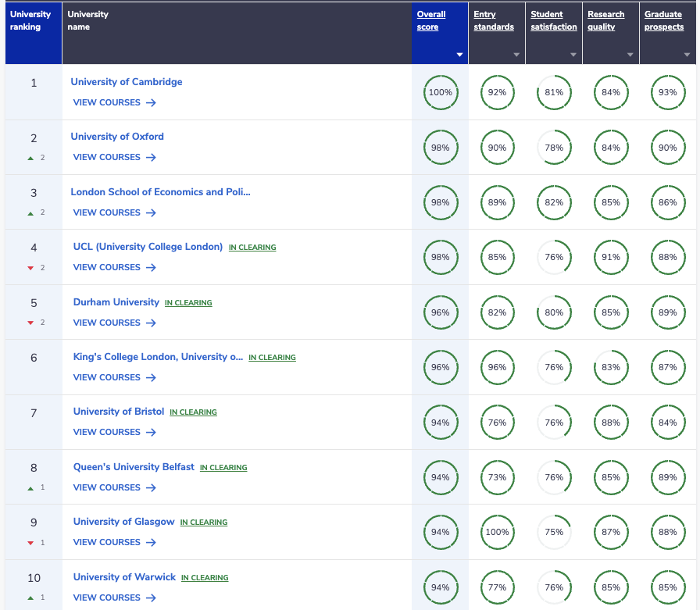Click IN CLEARING badge for King's College London
Screen dimensions: 700x610
273,358
